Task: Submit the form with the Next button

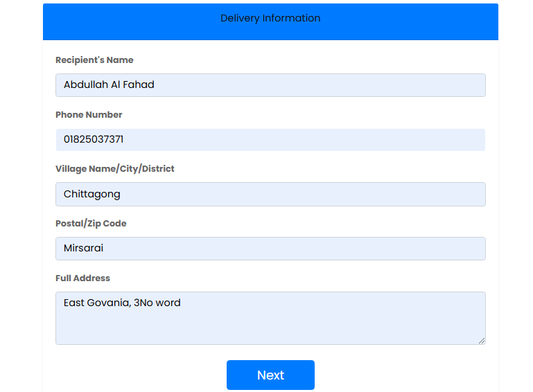Action: point(270,375)
